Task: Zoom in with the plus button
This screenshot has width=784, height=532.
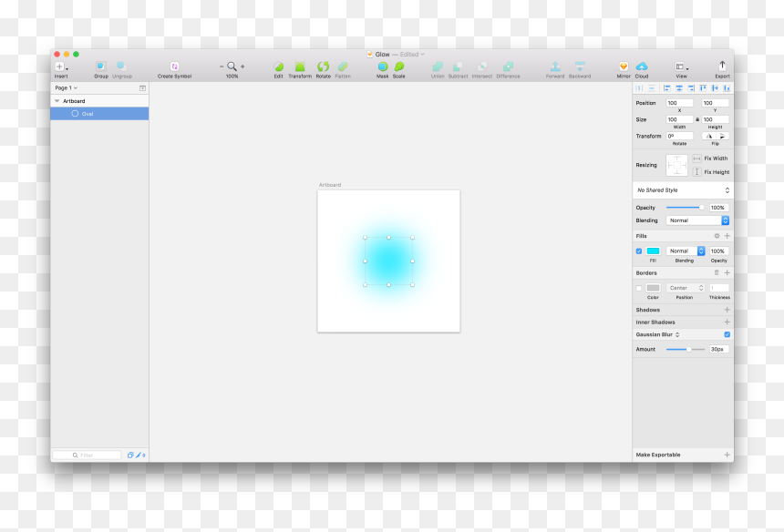Action: tap(242, 66)
